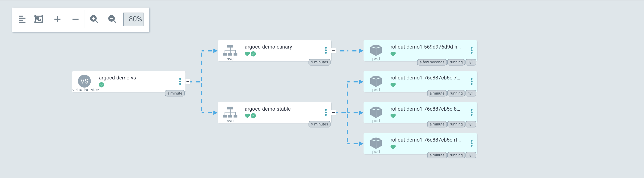Click the VS virtualservice node icon
Image resolution: width=644 pixels, height=178 pixels.
pos(84,81)
